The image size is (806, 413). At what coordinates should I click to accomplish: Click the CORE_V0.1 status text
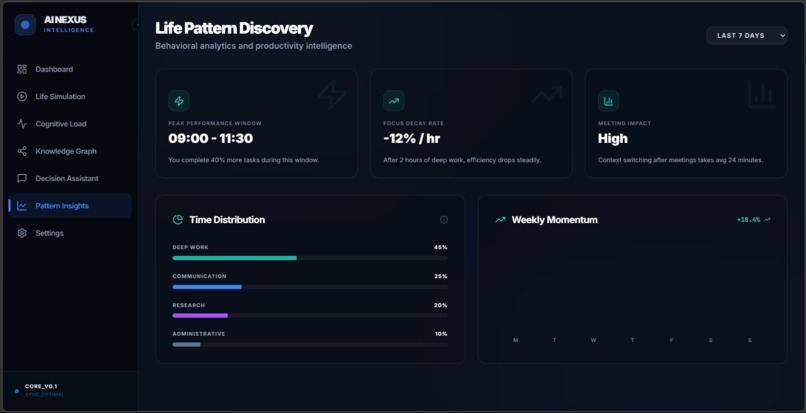tap(41, 386)
